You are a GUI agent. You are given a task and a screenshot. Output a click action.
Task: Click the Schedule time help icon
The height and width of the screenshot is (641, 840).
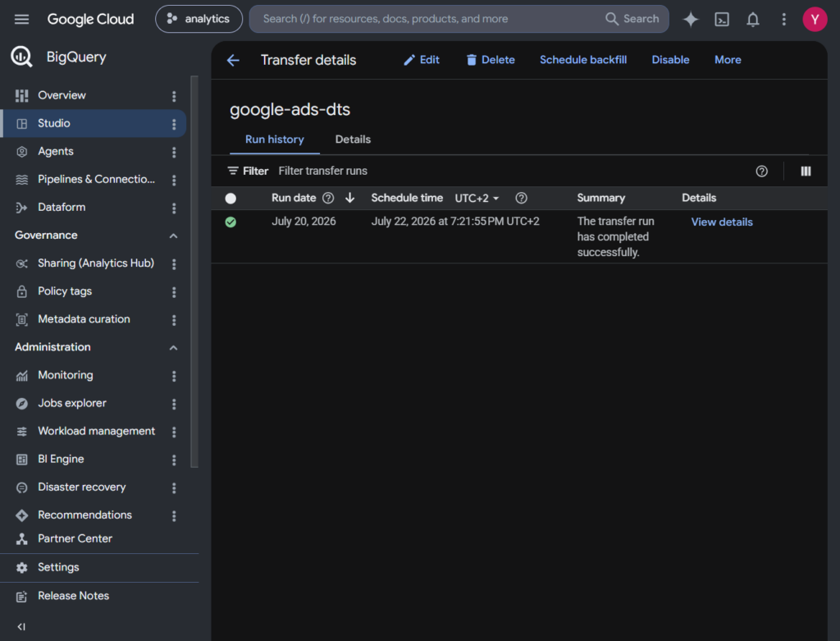click(521, 198)
